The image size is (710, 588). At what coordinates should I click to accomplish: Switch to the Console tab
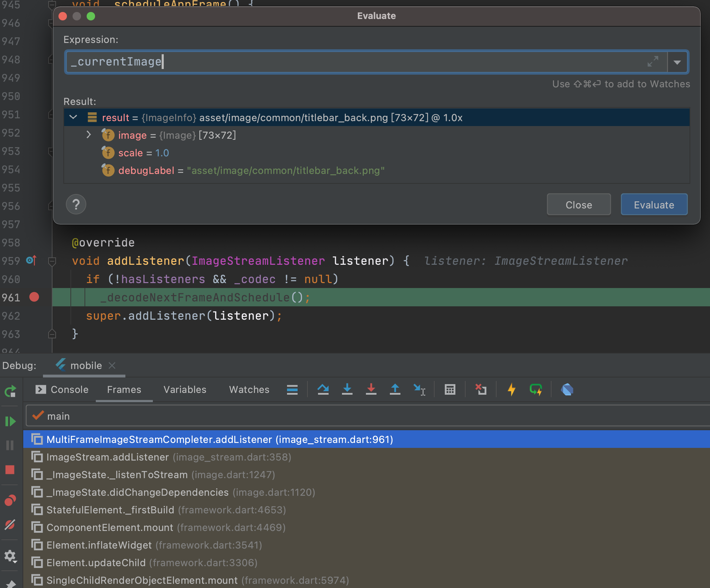(62, 389)
